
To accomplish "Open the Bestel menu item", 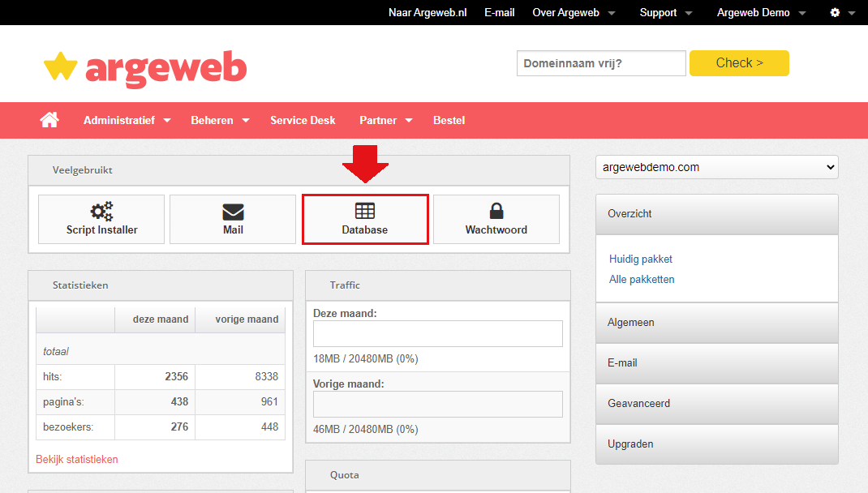I will (449, 120).
